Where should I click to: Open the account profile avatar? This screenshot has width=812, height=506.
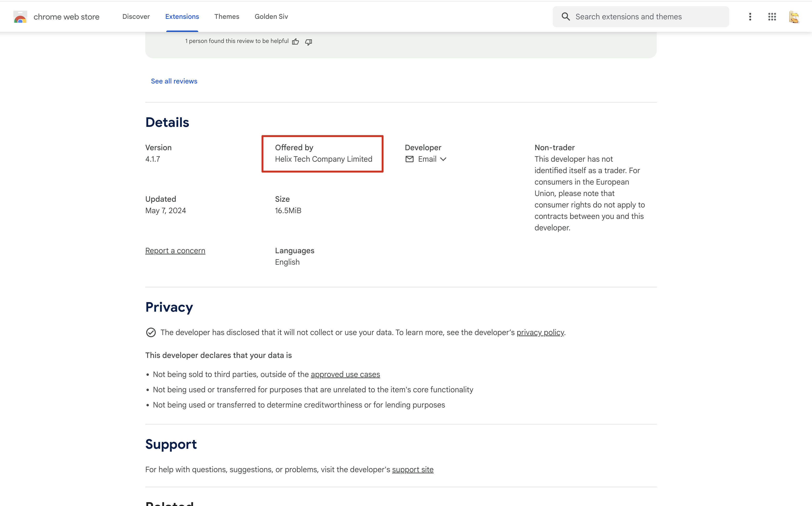[794, 17]
